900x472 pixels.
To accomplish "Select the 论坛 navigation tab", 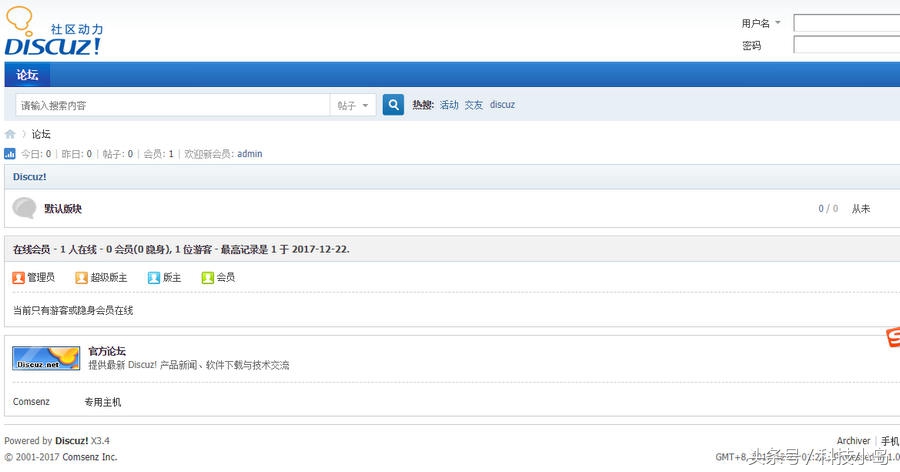I will tap(27, 75).
